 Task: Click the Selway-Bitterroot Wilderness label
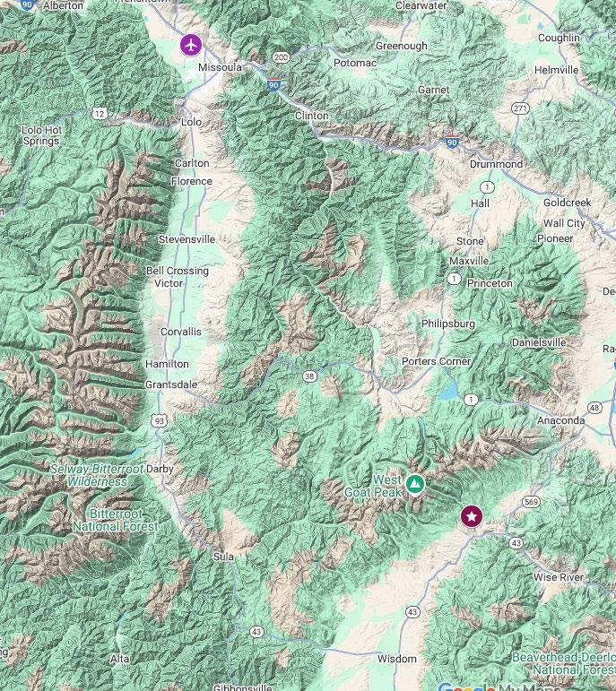click(97, 475)
